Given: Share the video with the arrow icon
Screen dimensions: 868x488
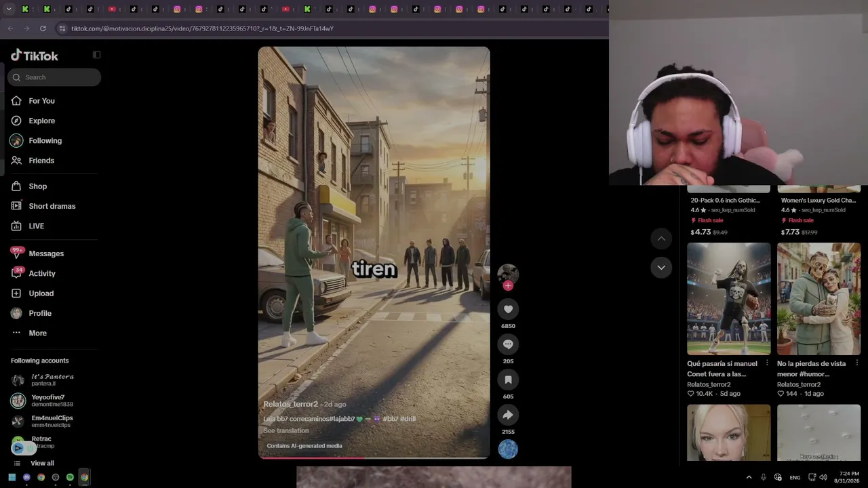Looking at the screenshot, I should point(508,415).
